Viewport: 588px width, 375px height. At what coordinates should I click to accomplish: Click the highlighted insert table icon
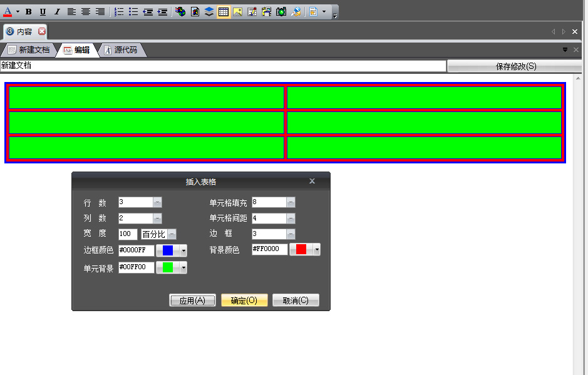(224, 11)
